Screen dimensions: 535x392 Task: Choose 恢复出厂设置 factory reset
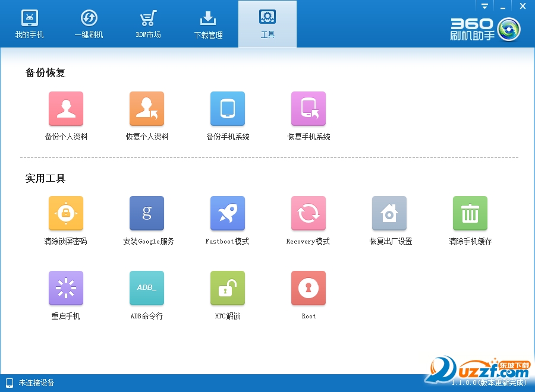(x=389, y=213)
